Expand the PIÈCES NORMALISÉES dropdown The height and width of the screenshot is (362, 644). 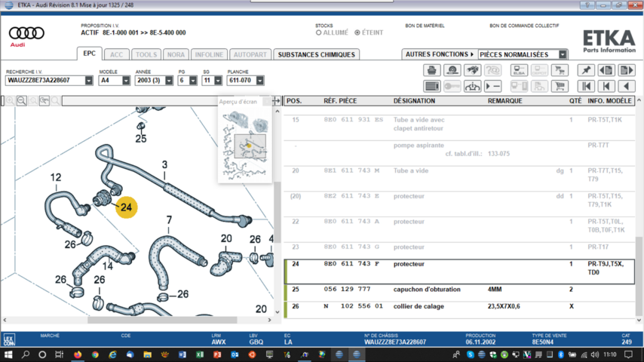click(x=563, y=54)
